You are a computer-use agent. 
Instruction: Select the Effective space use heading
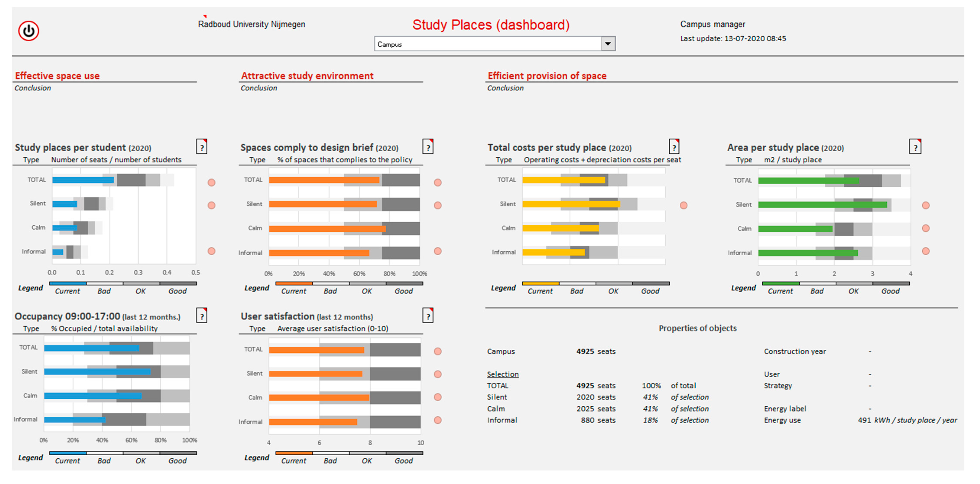point(57,76)
